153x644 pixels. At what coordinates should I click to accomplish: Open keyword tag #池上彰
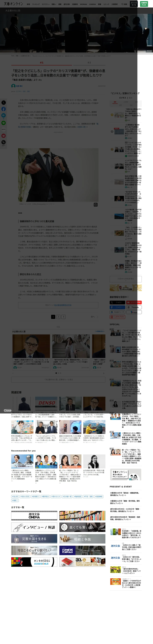coord(15,497)
